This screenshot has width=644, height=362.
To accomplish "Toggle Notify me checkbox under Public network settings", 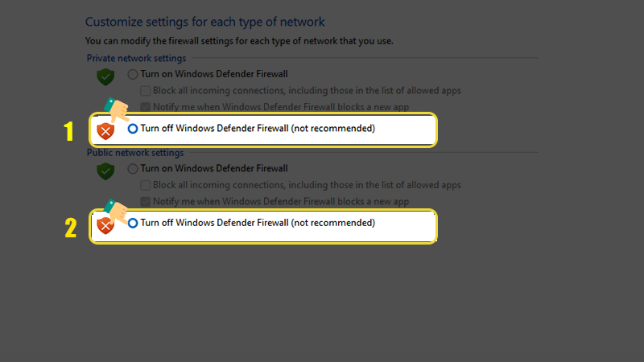I will pos(146,201).
